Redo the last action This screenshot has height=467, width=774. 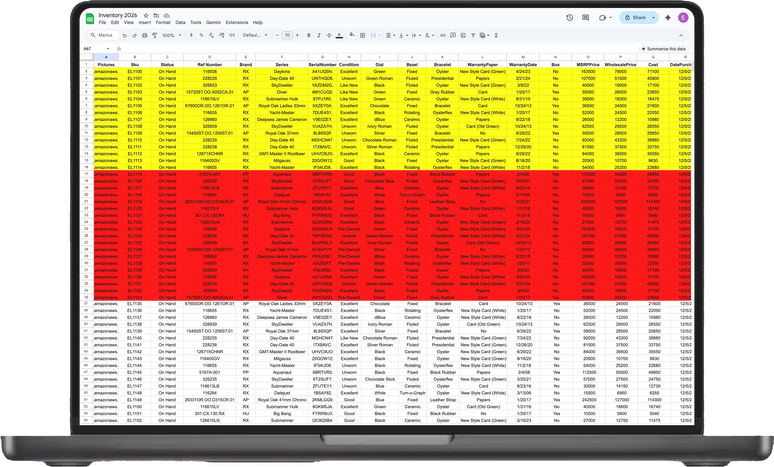[134, 36]
